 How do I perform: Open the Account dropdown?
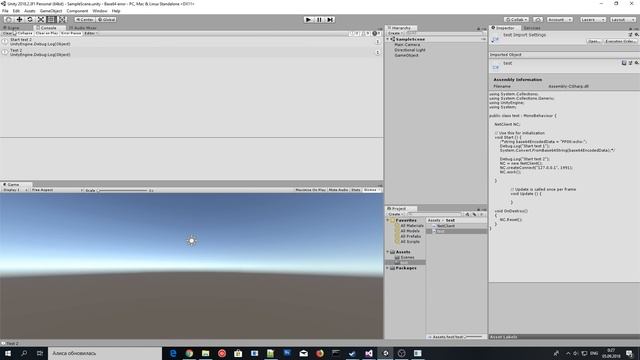[x=559, y=20]
